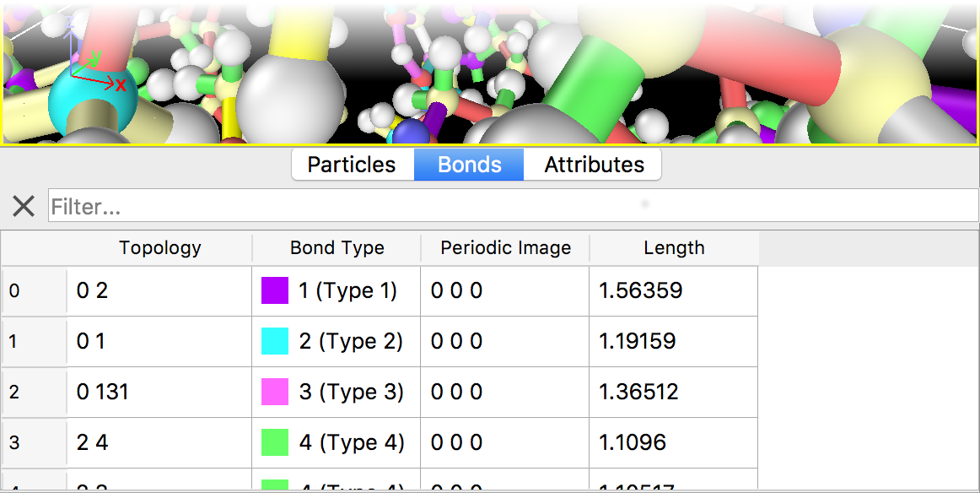Sort by the Topology column header
This screenshot has height=493, width=980.
pyautogui.click(x=160, y=248)
